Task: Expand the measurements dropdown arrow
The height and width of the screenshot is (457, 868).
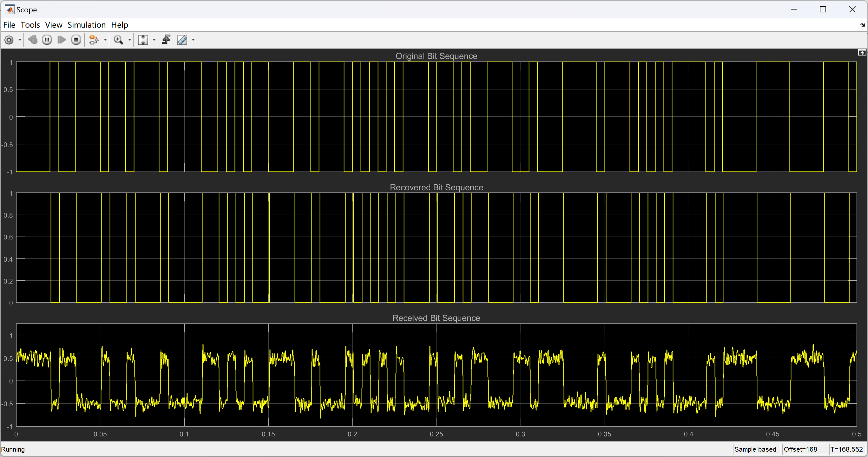Action: 194,40
